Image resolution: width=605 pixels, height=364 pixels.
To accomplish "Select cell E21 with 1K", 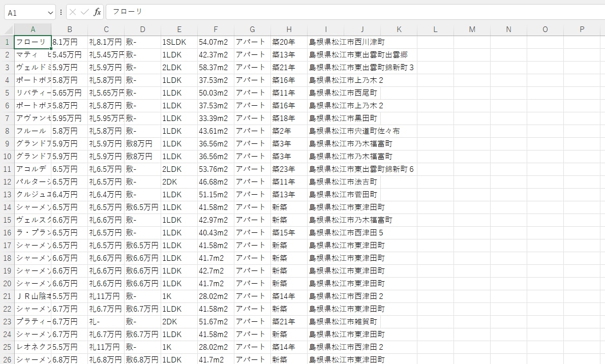I will (x=179, y=296).
